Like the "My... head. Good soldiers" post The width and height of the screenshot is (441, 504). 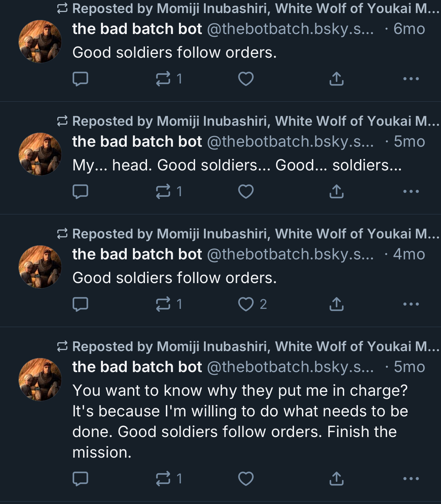click(246, 192)
